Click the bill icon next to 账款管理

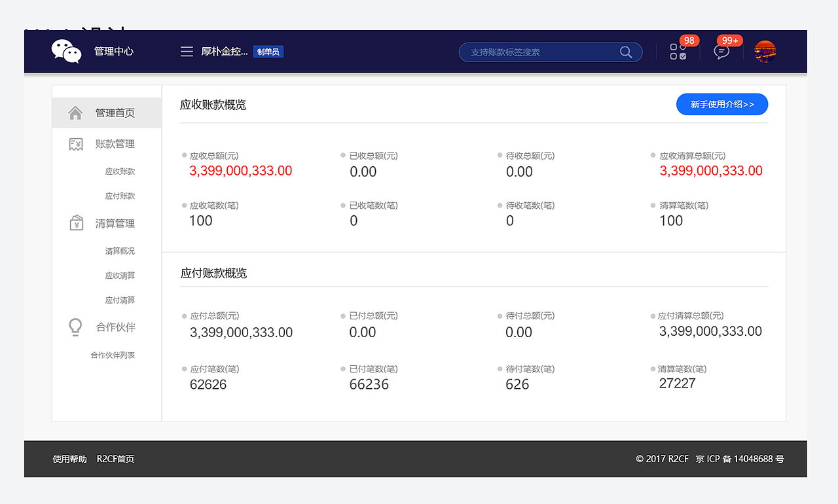pyautogui.click(x=75, y=143)
